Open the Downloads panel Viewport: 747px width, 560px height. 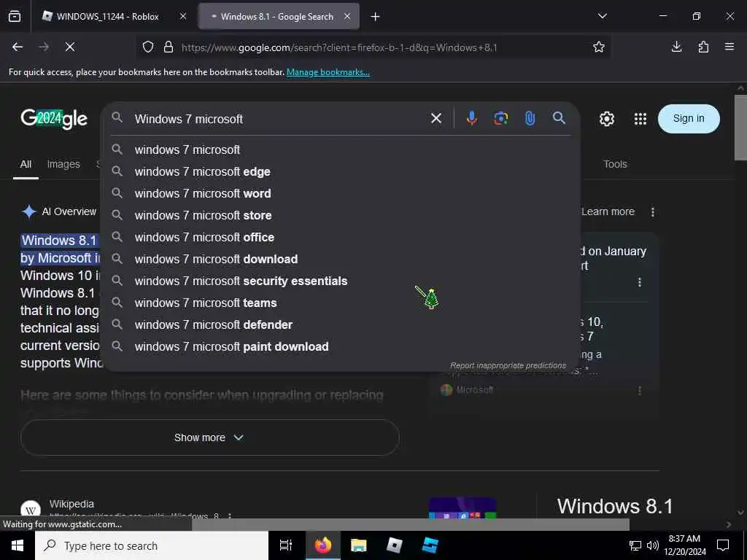pyautogui.click(x=676, y=47)
